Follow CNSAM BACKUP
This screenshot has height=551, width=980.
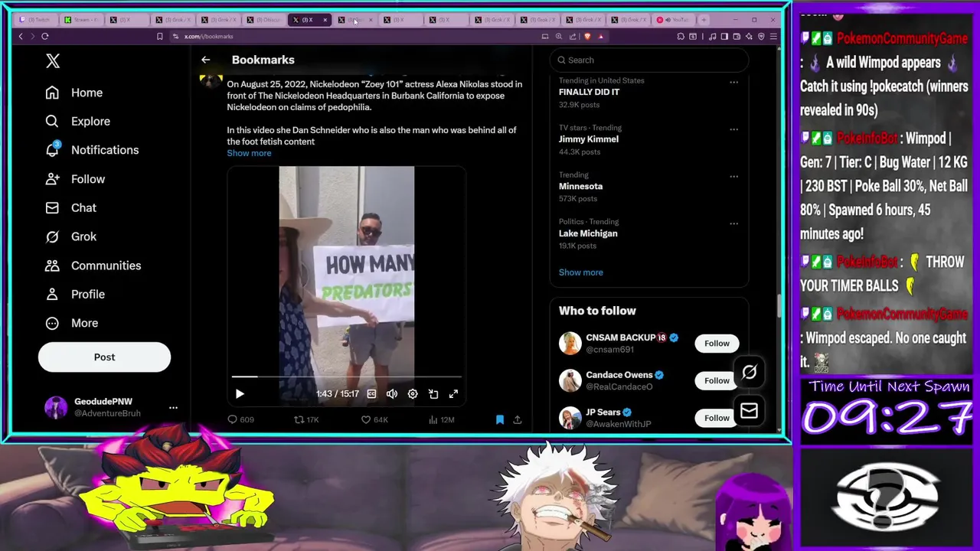717,344
